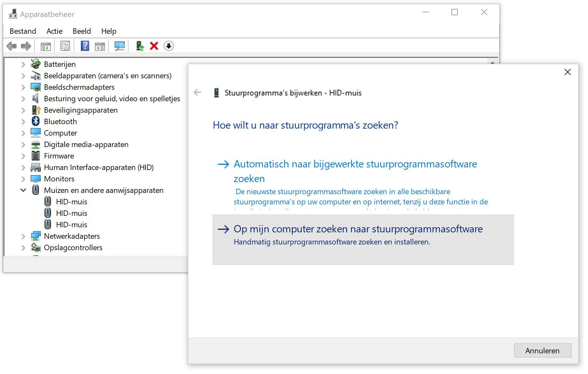Viewport: 588px width, 374px height.
Task: Open the Bestand menu
Action: [x=23, y=31]
